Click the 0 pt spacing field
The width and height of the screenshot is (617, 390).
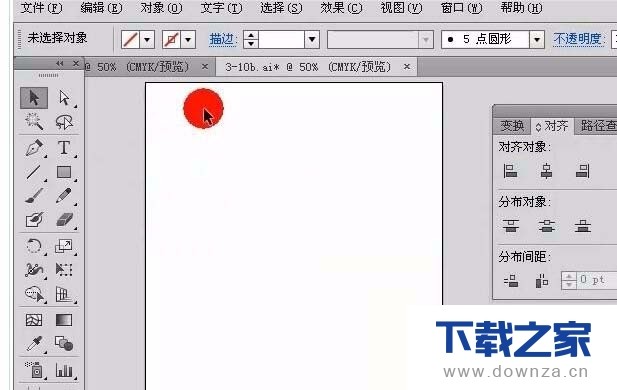[x=597, y=280]
